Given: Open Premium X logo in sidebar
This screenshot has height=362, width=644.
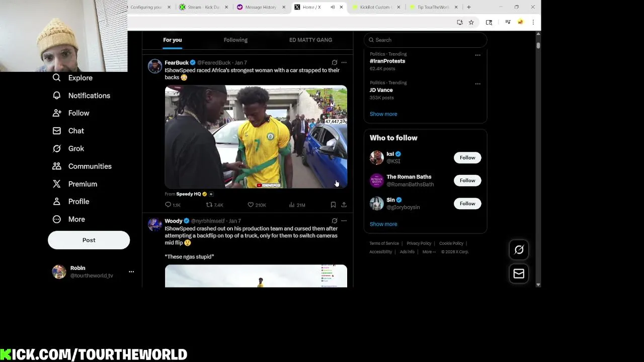Looking at the screenshot, I should (x=57, y=184).
